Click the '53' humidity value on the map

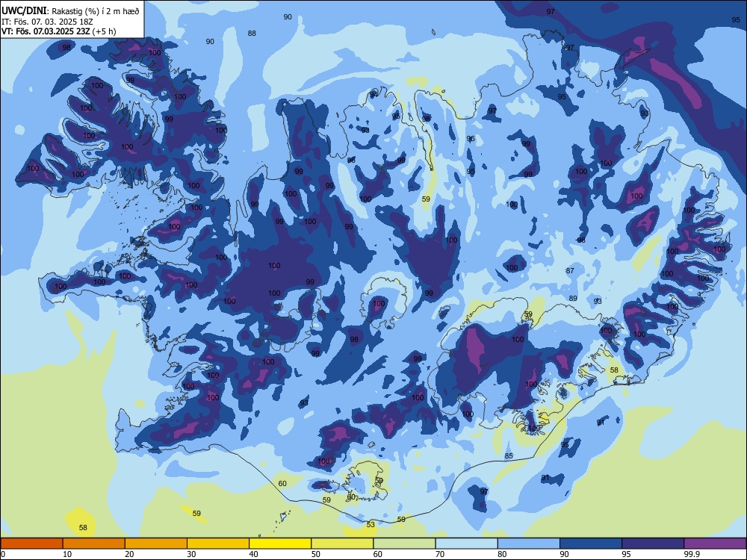[x=371, y=524]
